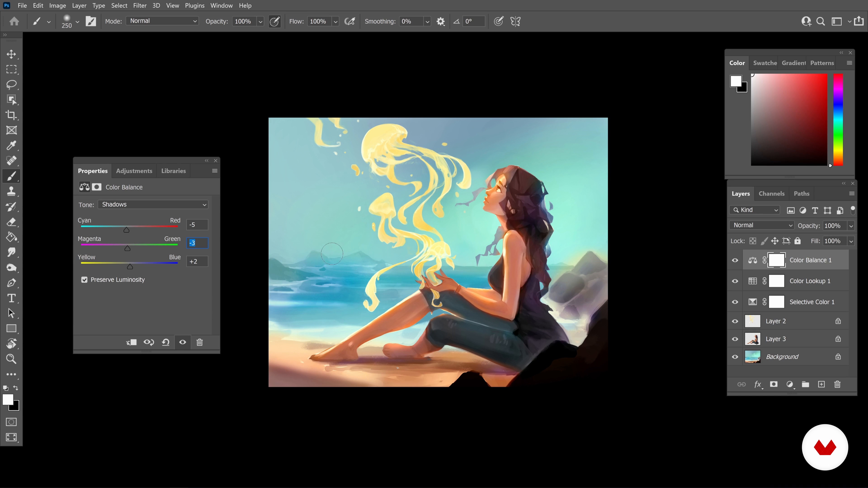Switch to the Adjustments tab

[x=134, y=171]
